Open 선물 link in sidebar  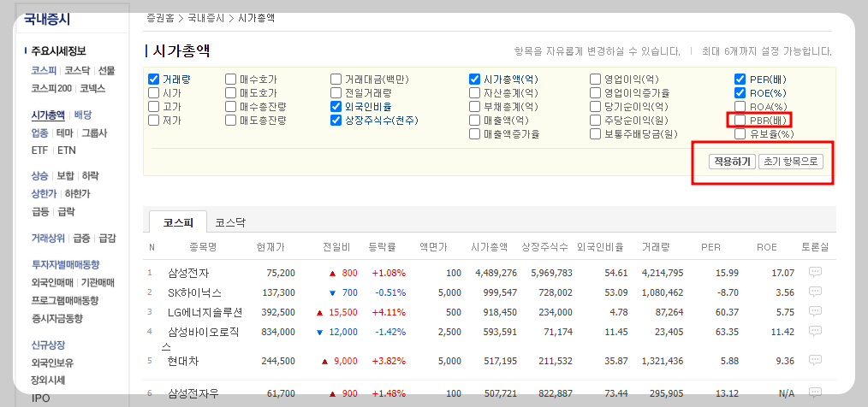pyautogui.click(x=106, y=71)
